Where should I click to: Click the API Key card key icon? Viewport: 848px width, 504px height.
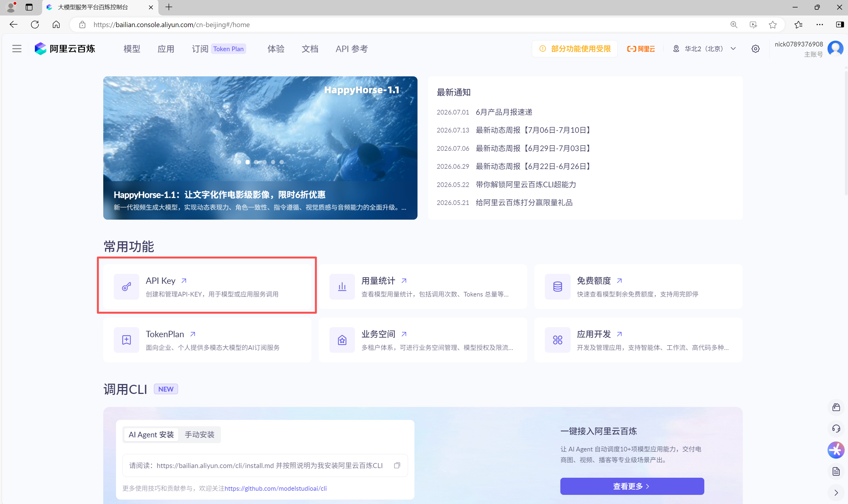pyautogui.click(x=127, y=287)
